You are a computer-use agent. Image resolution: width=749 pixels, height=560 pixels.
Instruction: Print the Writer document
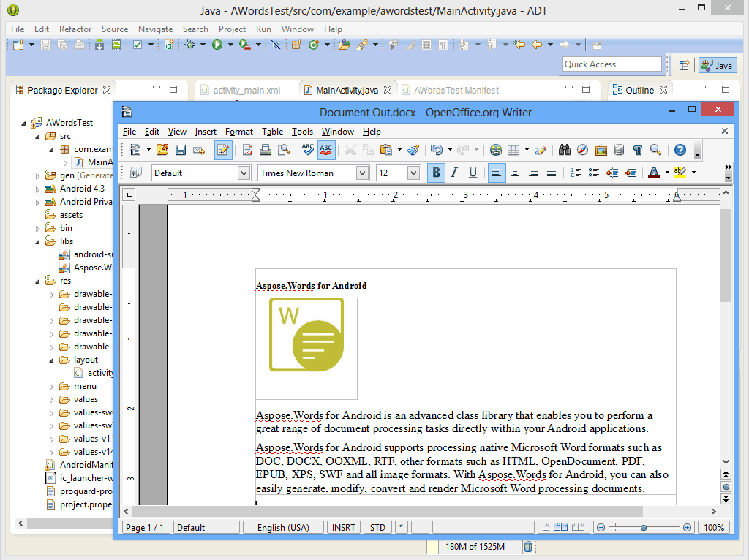(266, 150)
